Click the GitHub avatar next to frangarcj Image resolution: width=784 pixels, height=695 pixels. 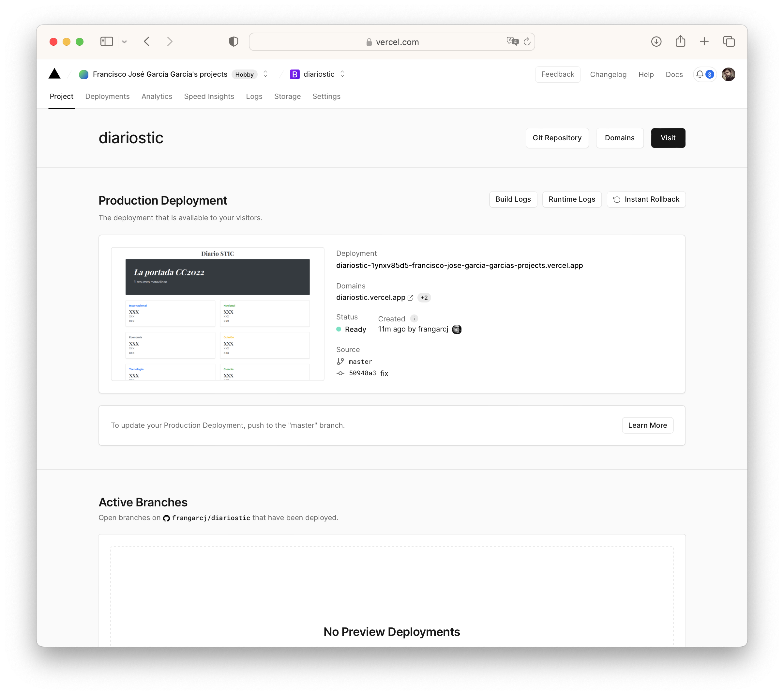click(x=457, y=329)
